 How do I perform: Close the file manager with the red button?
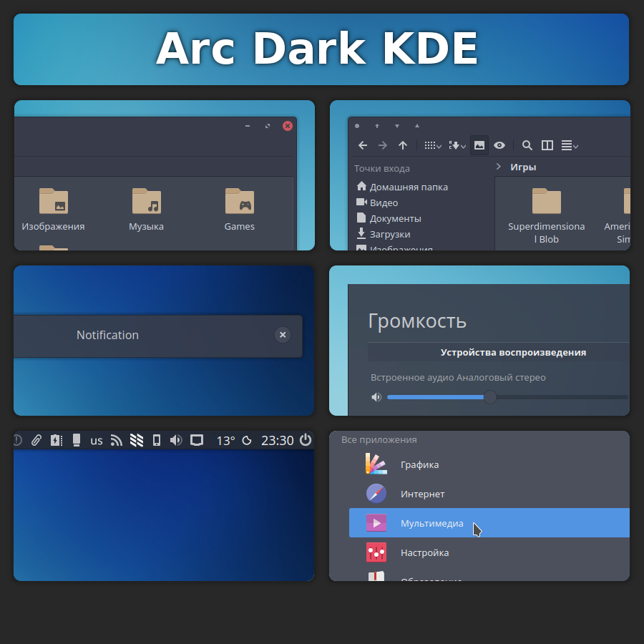pos(288,126)
